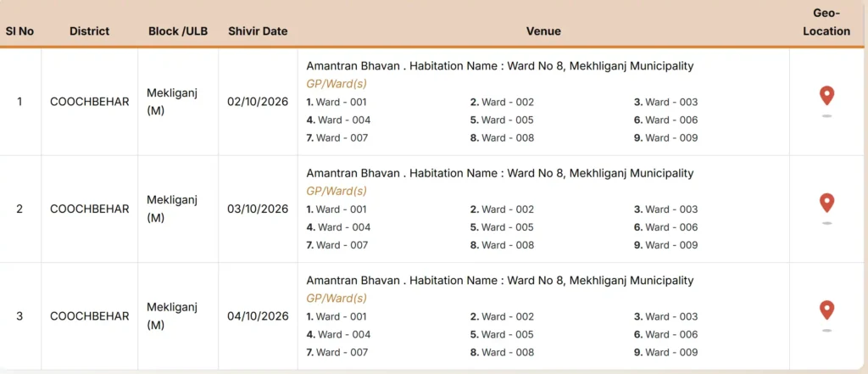Open geo-location pin for the 03/10/2026 shivir

826,203
